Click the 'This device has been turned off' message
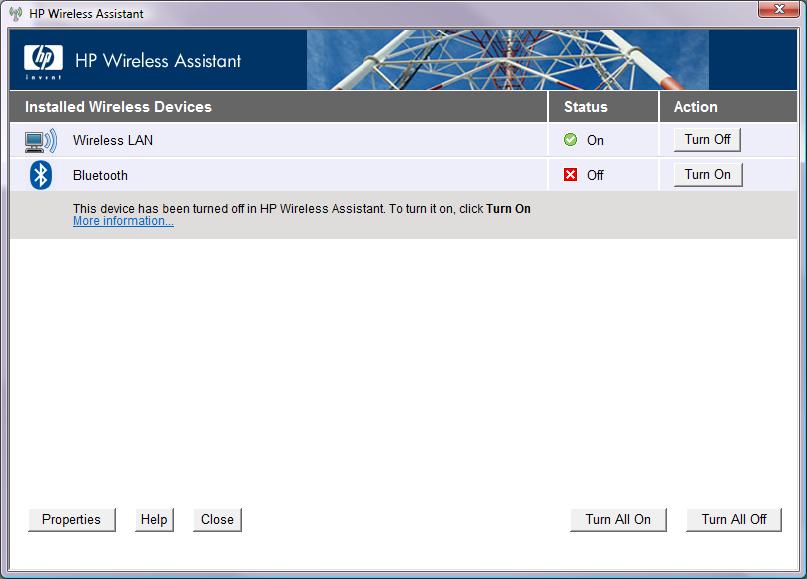The height and width of the screenshot is (579, 807). 302,208
